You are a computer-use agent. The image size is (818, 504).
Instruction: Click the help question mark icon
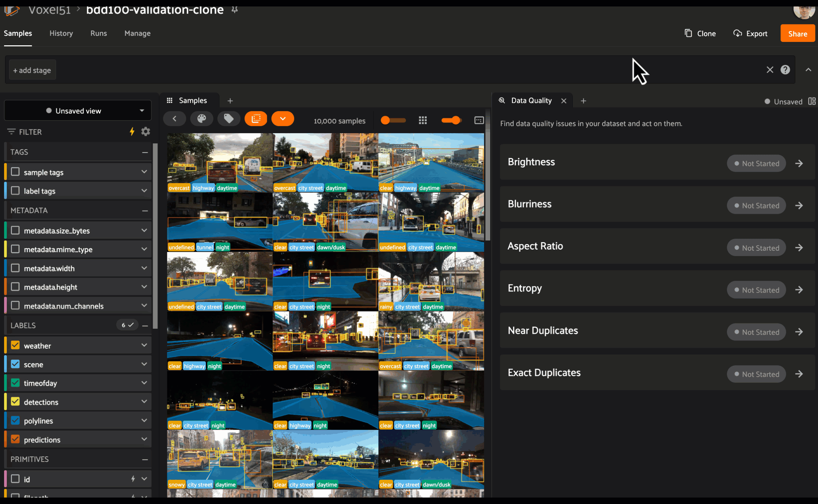tap(785, 70)
